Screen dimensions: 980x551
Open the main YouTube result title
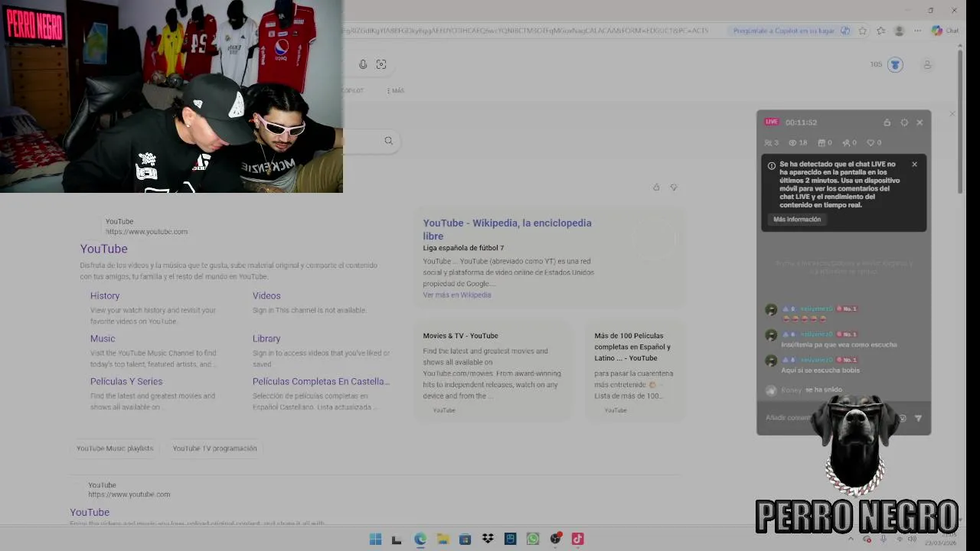[104, 249]
